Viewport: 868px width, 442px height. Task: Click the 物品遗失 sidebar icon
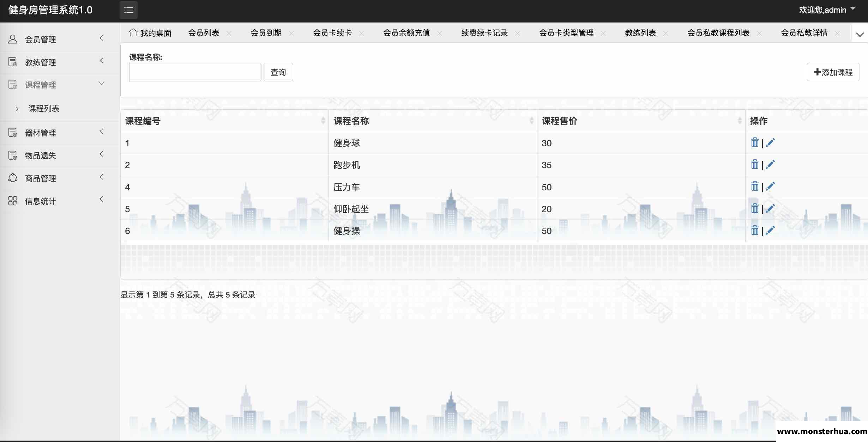click(13, 155)
